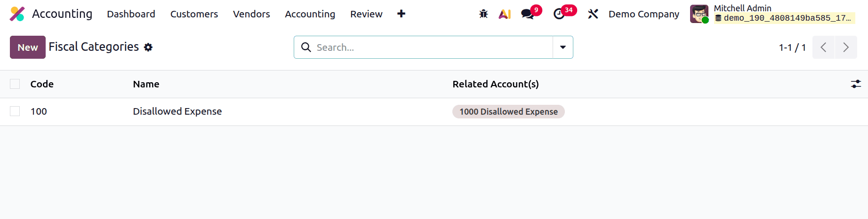This screenshot has width=868, height=219.
Task: Open the Customers menu
Action: point(194,14)
